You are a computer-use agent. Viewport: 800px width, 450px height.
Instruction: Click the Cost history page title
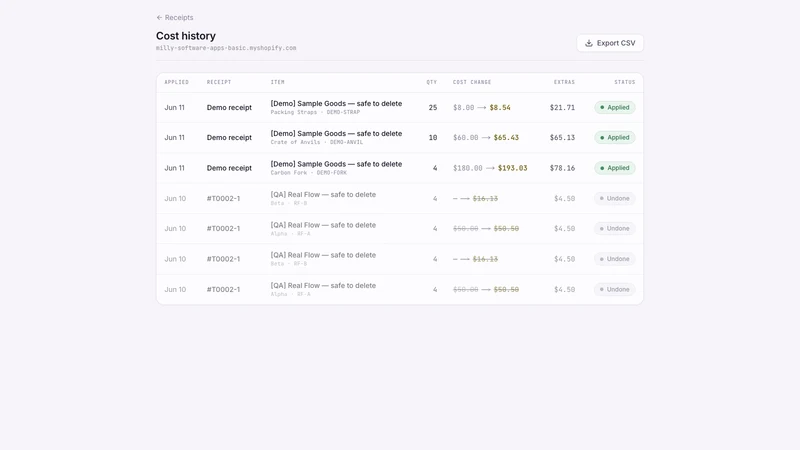[x=186, y=36]
